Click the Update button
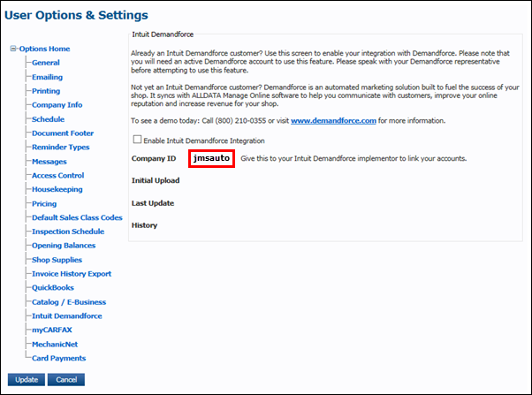 tap(27, 380)
